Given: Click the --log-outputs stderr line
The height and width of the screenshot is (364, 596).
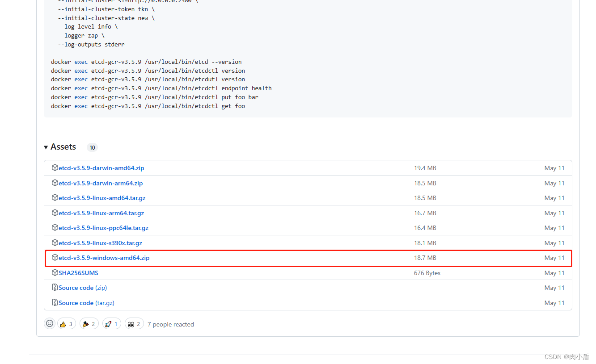Looking at the screenshot, I should click(x=91, y=45).
